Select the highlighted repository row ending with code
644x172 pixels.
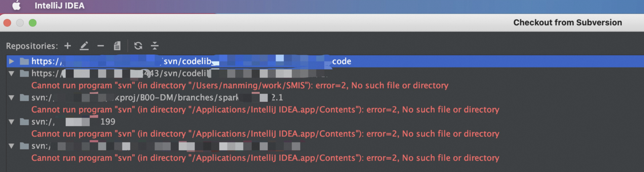coord(325,61)
